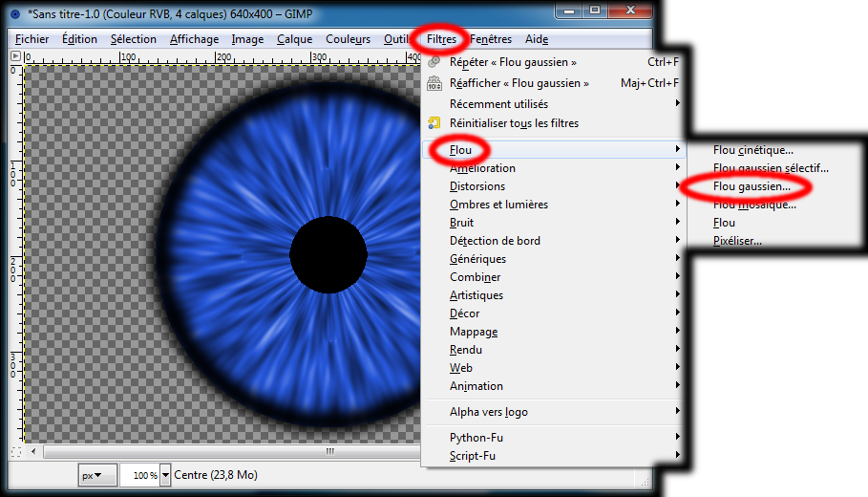This screenshot has width=868, height=497.
Task: Click the Réafficher Flou gaussien icon
Action: [x=434, y=83]
